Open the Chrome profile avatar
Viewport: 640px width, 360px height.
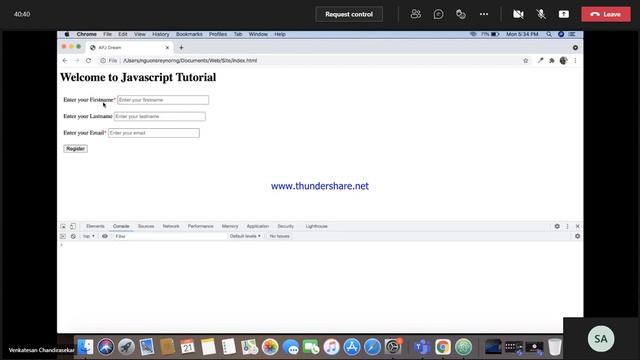pos(564,60)
